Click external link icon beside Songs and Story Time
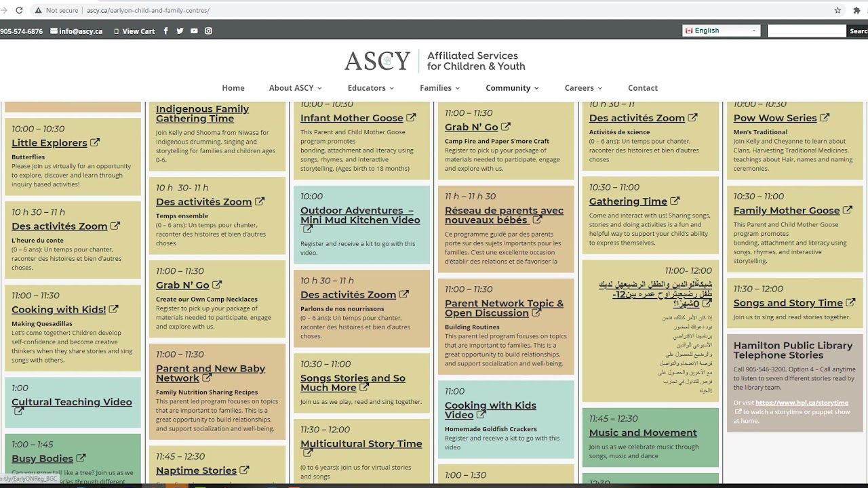Viewport: 868px width, 488px height. pyautogui.click(x=850, y=302)
